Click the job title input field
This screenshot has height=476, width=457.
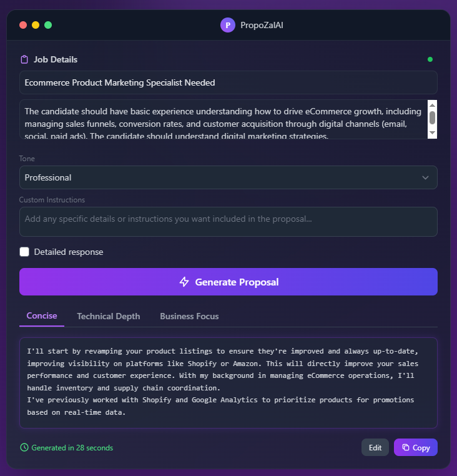228,82
